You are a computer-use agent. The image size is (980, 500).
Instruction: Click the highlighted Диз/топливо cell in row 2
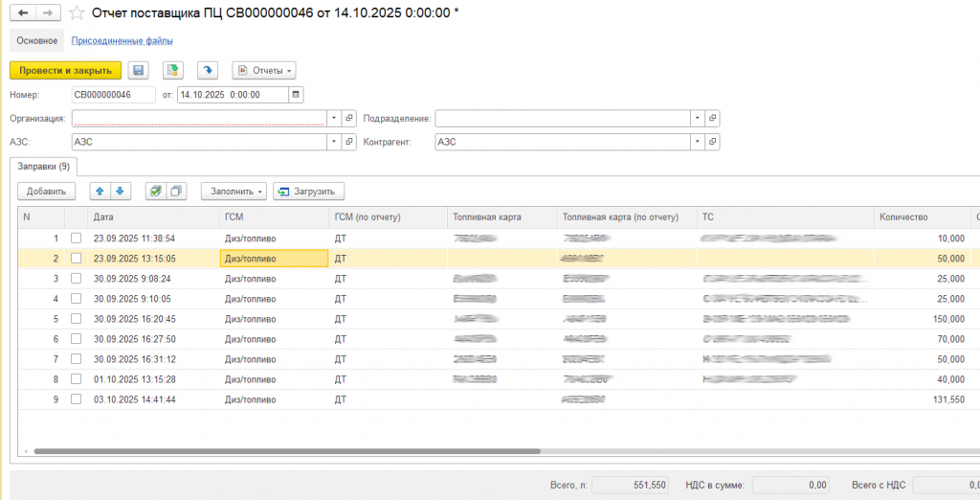(x=274, y=259)
